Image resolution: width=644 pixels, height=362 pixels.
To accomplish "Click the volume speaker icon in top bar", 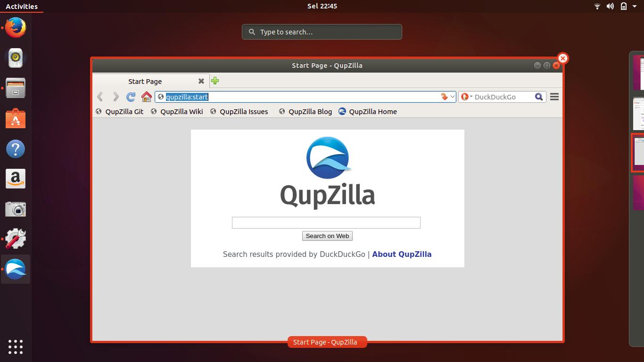I will (610, 6).
